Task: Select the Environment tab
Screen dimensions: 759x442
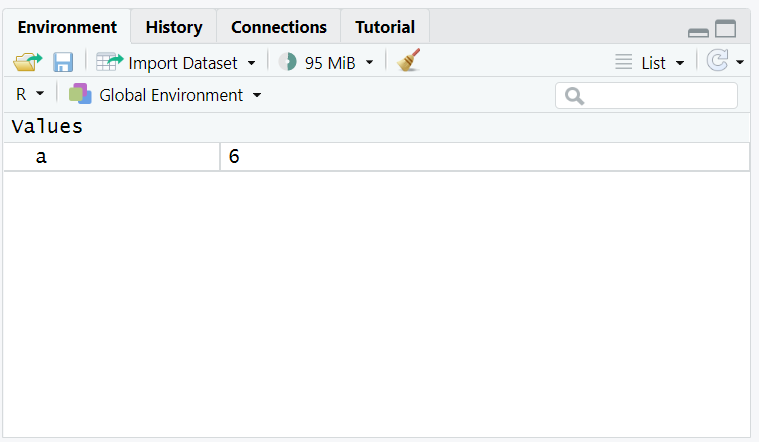Action: (67, 27)
